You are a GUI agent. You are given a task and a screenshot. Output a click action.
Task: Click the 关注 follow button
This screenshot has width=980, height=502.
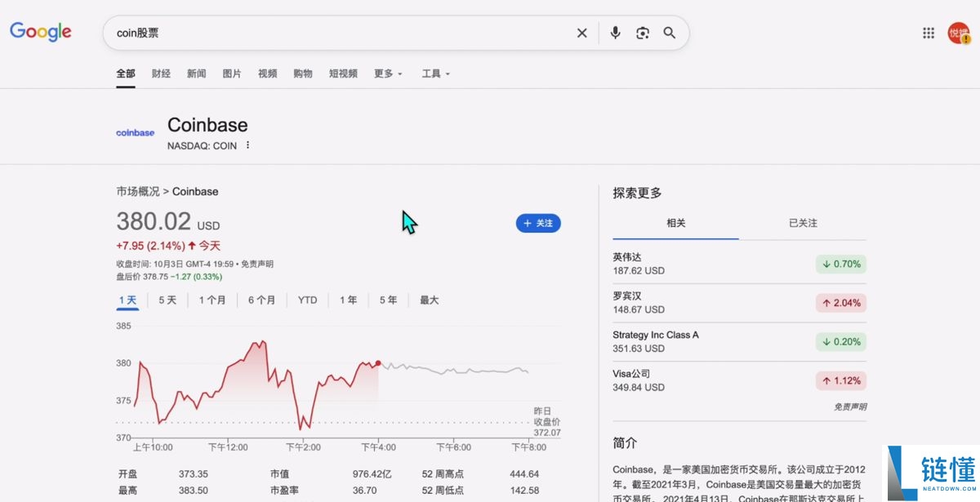[538, 223]
